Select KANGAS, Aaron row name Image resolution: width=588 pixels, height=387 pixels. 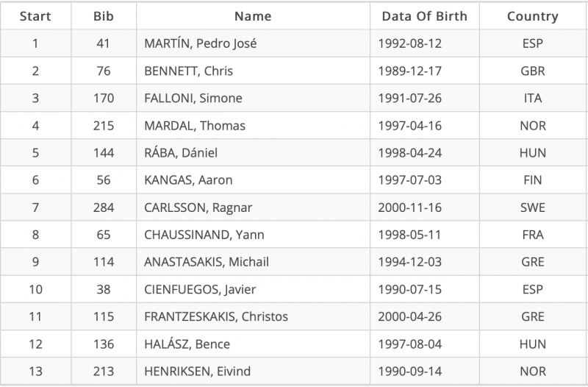click(x=188, y=180)
